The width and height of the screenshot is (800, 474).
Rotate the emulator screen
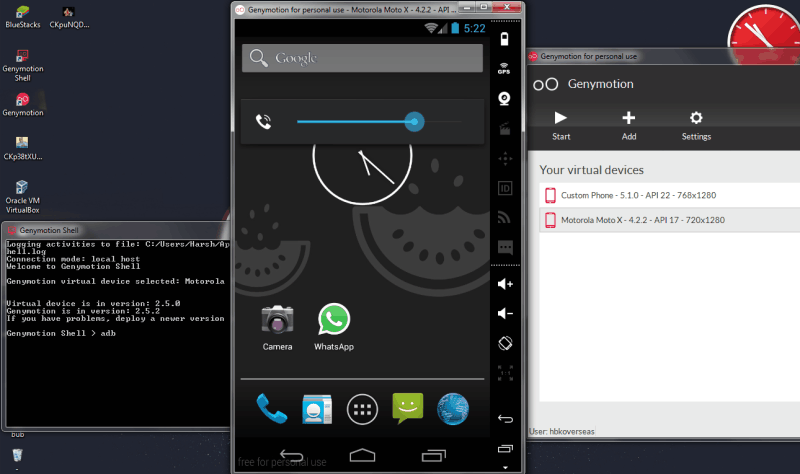click(x=505, y=343)
